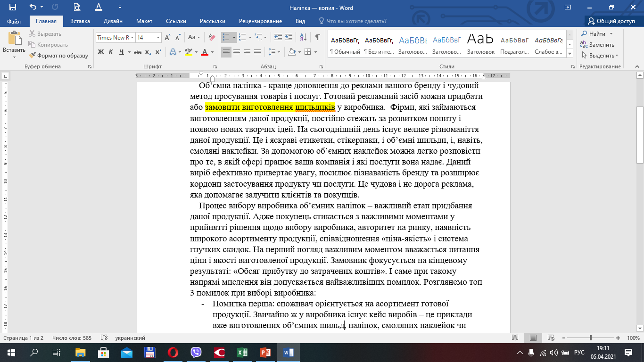Show paragraph marks with pilcrow icon

point(317,37)
